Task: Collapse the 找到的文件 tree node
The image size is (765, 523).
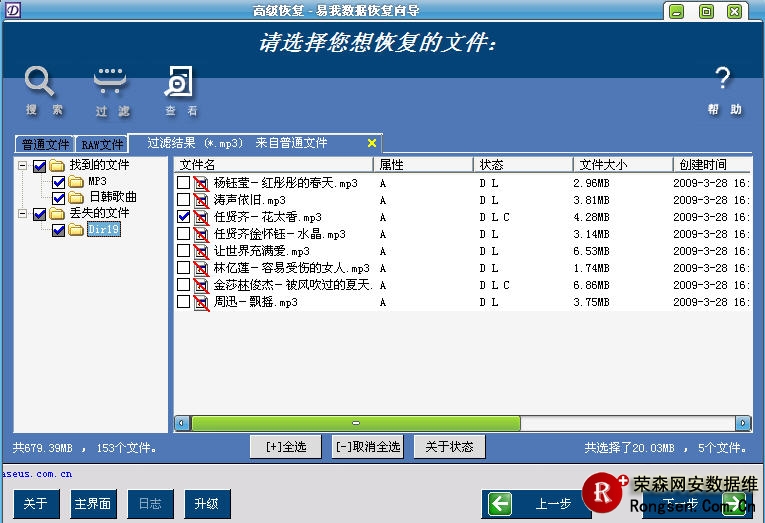Action: pos(22,166)
